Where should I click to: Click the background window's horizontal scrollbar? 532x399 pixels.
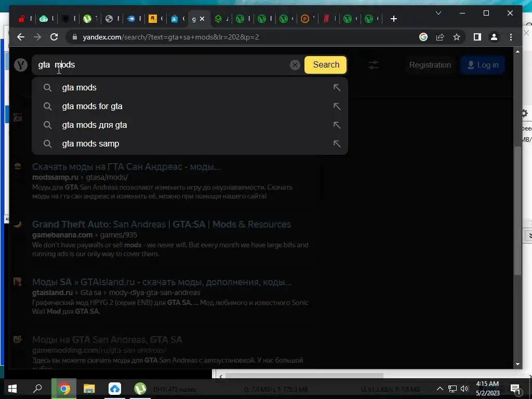pyautogui.click(x=304, y=376)
